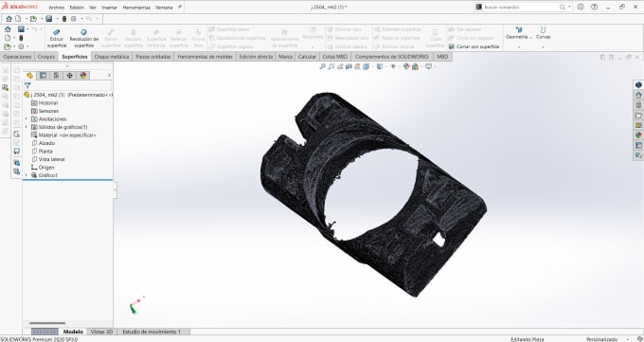This screenshot has width=644, height=342.
Task: Open Complementos de SOLIDWORKS tab
Action: (392, 57)
